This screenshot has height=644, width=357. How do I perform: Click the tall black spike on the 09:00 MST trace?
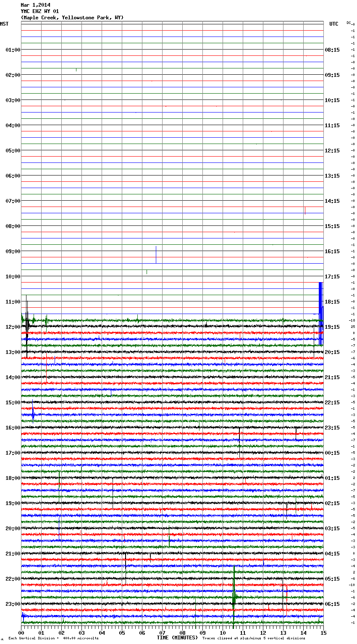156,254
